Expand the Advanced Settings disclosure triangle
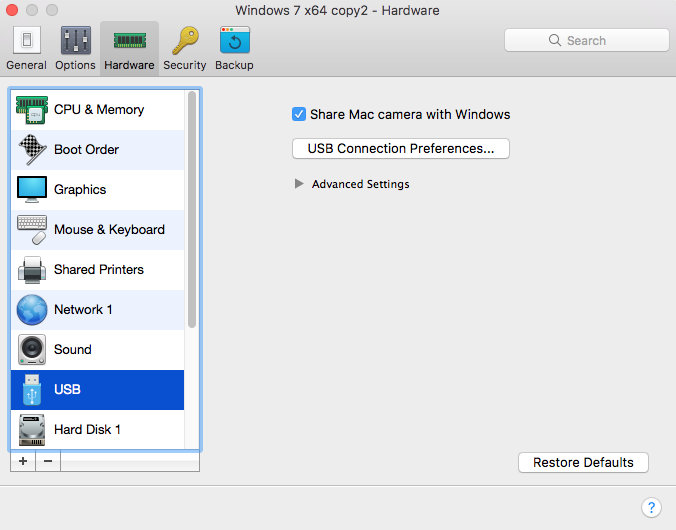This screenshot has width=676, height=530. tap(299, 184)
